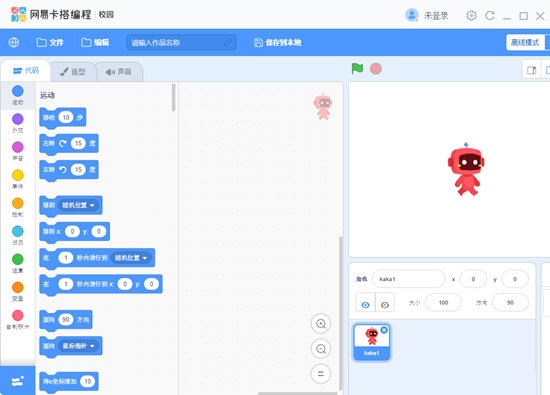This screenshot has width=550, height=395.
Task: Open 随机位置 dropdown in glide block
Action: [x=131, y=258]
